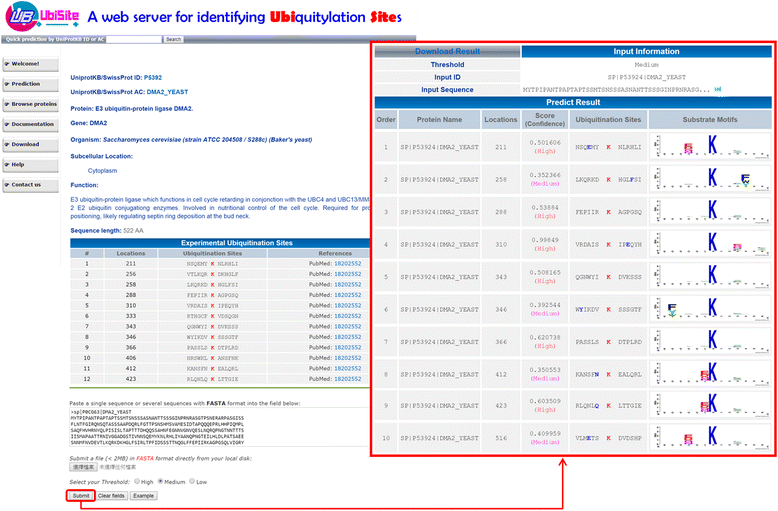This screenshot has height=511, width=778.
Task: Click the Cytoplasm subcellular location text
Action: [x=103, y=171]
